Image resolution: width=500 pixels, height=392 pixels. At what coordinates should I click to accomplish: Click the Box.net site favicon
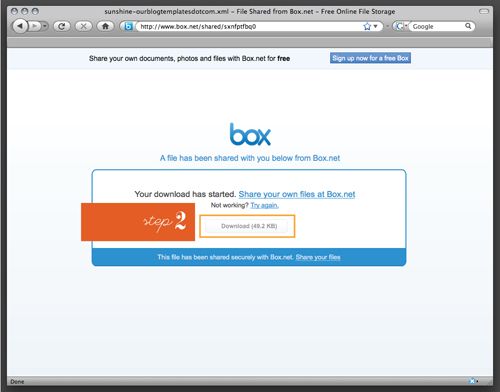click(128, 26)
